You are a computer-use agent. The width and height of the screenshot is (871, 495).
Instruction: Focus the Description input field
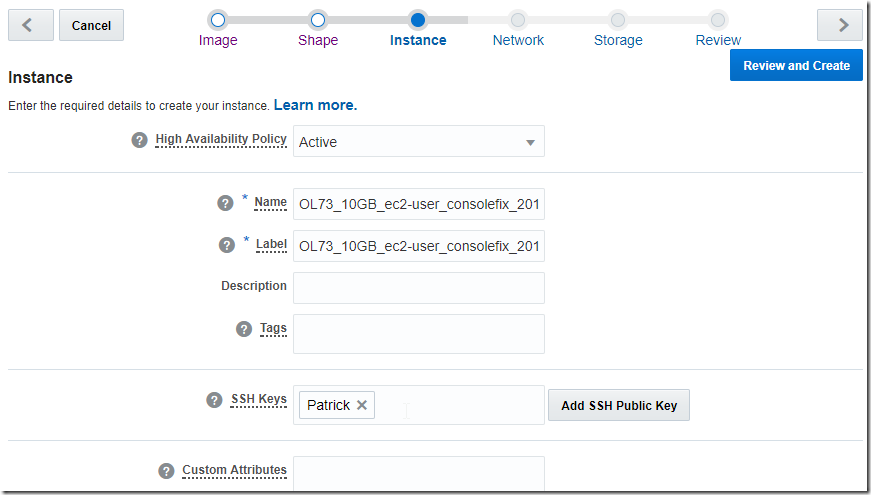tap(419, 288)
